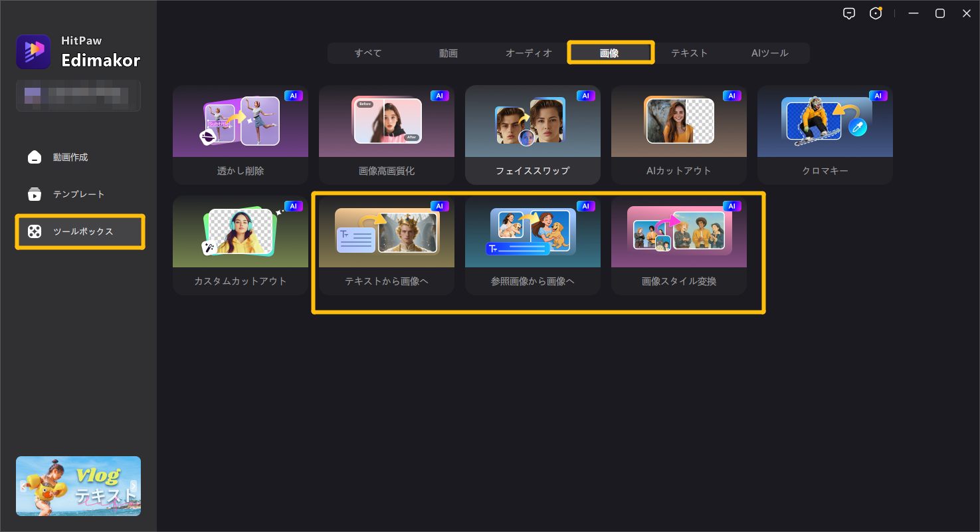Open テンプレート from the sidebar

pos(77,194)
